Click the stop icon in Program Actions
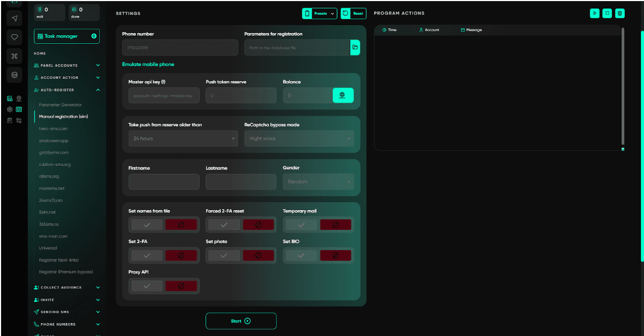This screenshot has width=644, height=336. pyautogui.click(x=607, y=13)
